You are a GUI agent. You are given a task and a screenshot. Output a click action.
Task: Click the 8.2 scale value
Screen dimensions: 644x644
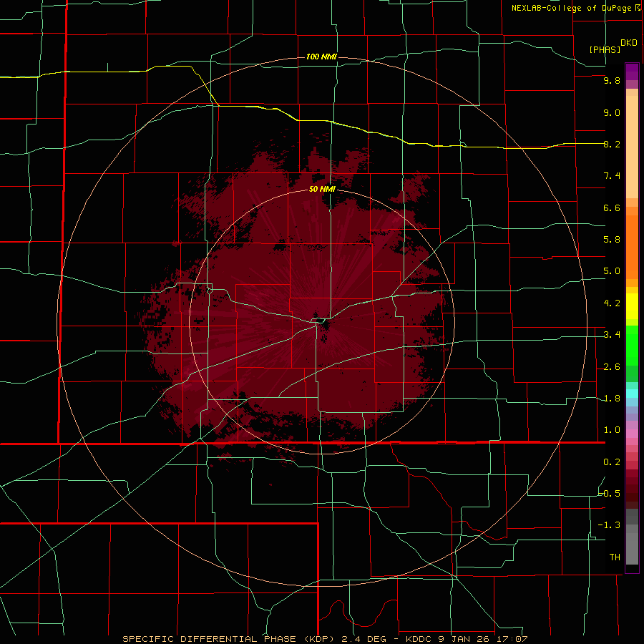click(612, 144)
